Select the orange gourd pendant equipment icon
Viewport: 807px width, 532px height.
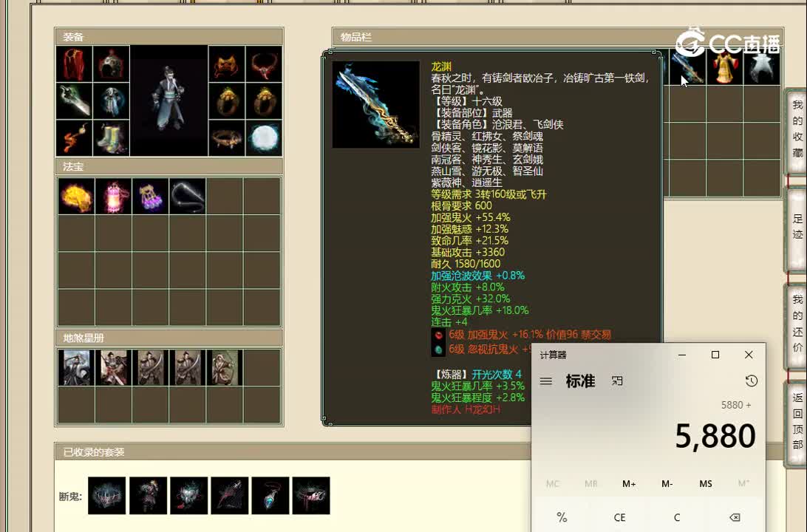pyautogui.click(x=75, y=138)
